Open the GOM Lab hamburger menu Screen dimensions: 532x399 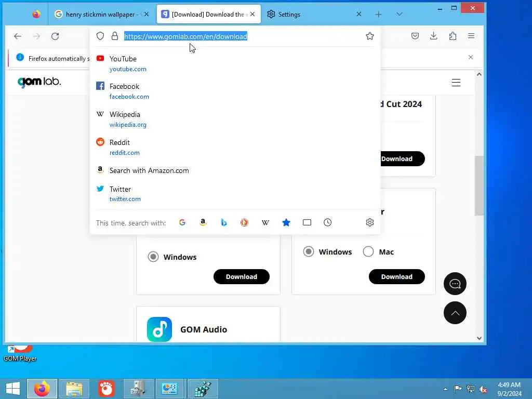pos(456,83)
